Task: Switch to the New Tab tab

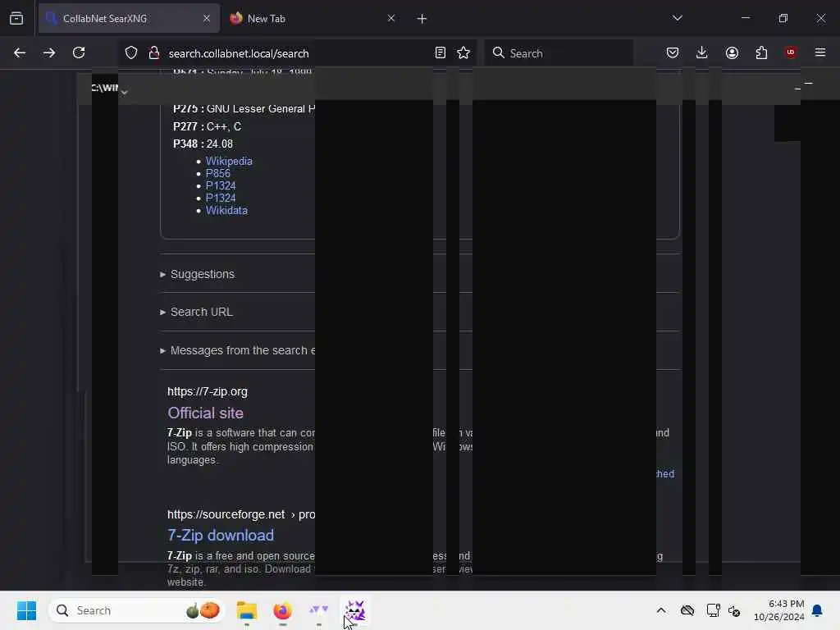Action: [313, 18]
